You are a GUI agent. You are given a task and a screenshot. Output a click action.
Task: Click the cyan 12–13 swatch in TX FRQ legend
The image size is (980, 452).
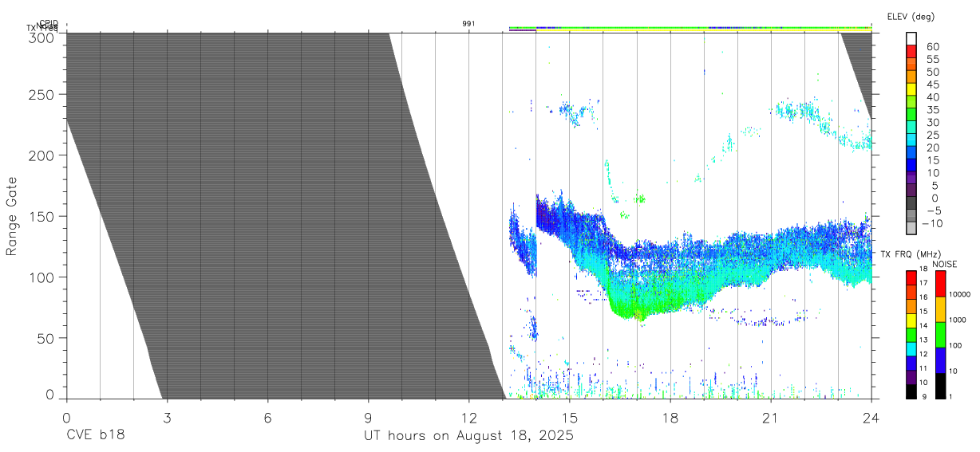[x=911, y=348]
